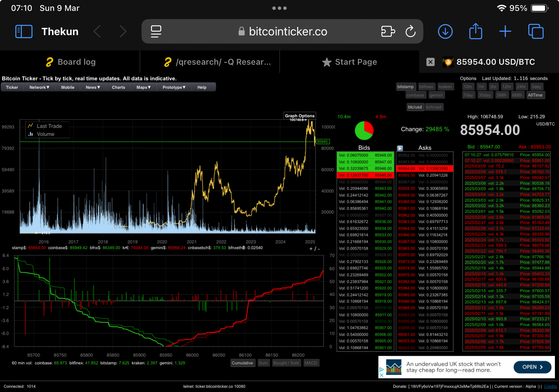
Task: Select bch/usd pair
Action: (x=434, y=107)
